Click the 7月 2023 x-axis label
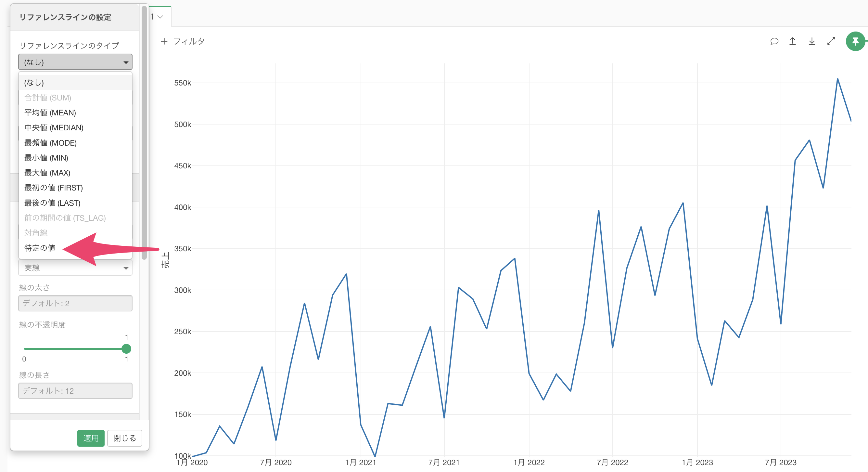The height and width of the screenshot is (472, 868). 780,463
